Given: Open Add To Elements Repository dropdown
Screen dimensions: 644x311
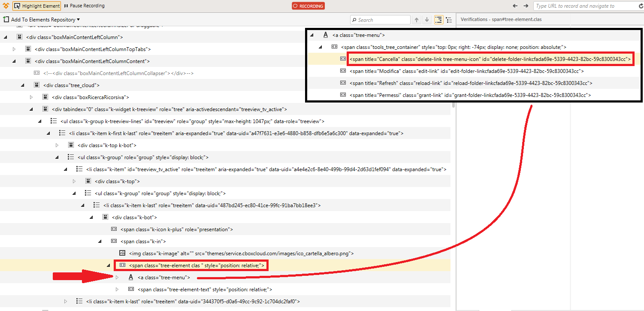Looking at the screenshot, I should (x=42, y=20).
